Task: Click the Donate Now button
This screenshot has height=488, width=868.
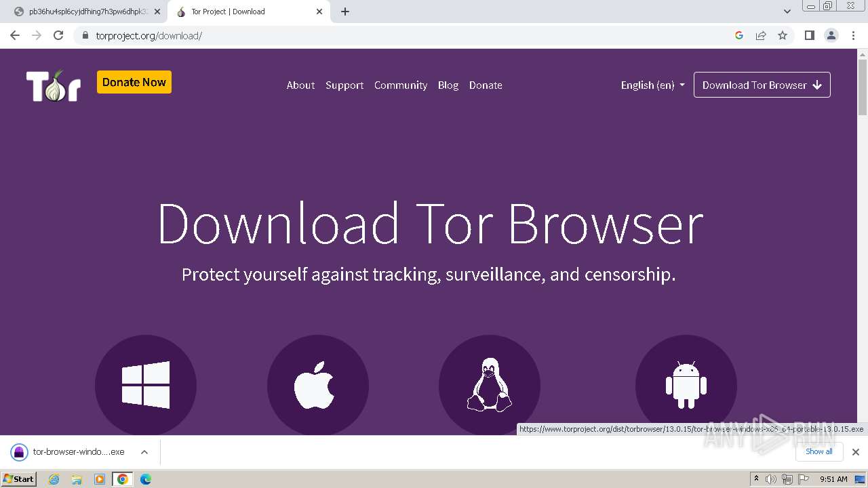Action: pos(134,82)
